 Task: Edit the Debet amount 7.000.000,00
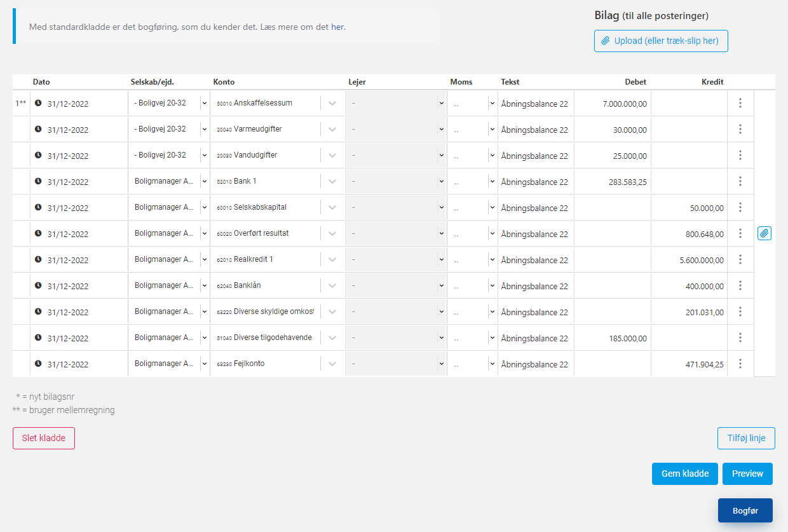tap(613, 103)
